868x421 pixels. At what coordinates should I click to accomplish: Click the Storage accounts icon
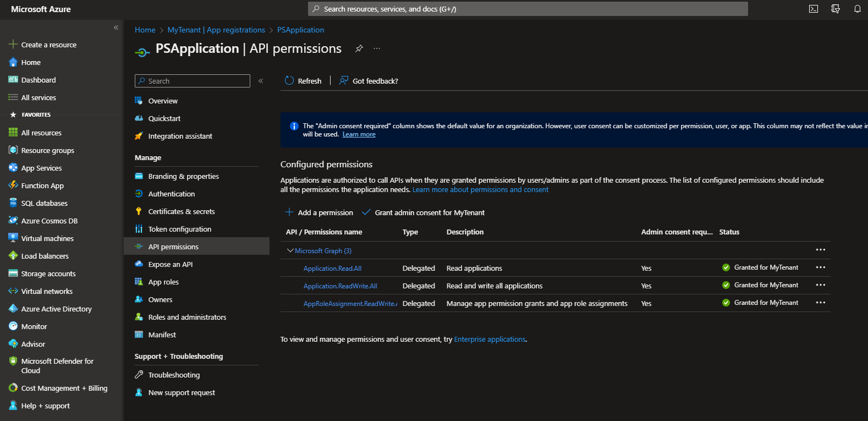coord(13,274)
